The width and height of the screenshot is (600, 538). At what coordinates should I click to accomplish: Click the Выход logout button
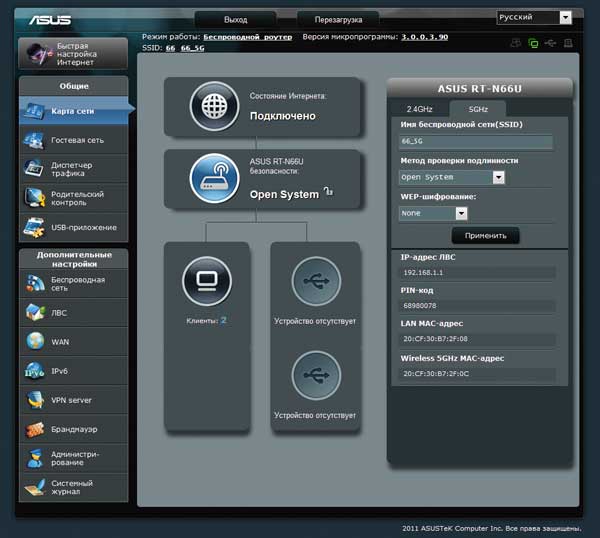[x=235, y=20]
